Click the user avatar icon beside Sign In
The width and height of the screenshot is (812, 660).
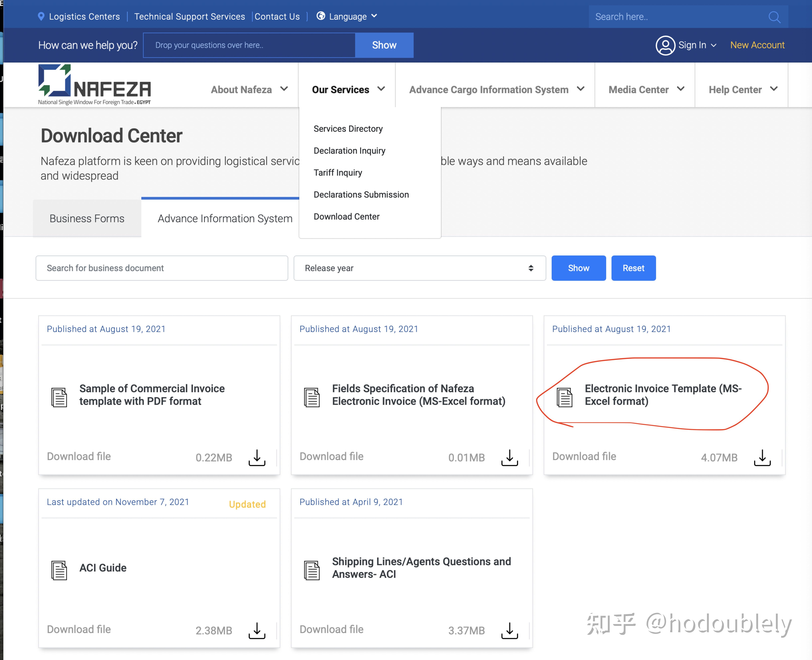(x=665, y=45)
